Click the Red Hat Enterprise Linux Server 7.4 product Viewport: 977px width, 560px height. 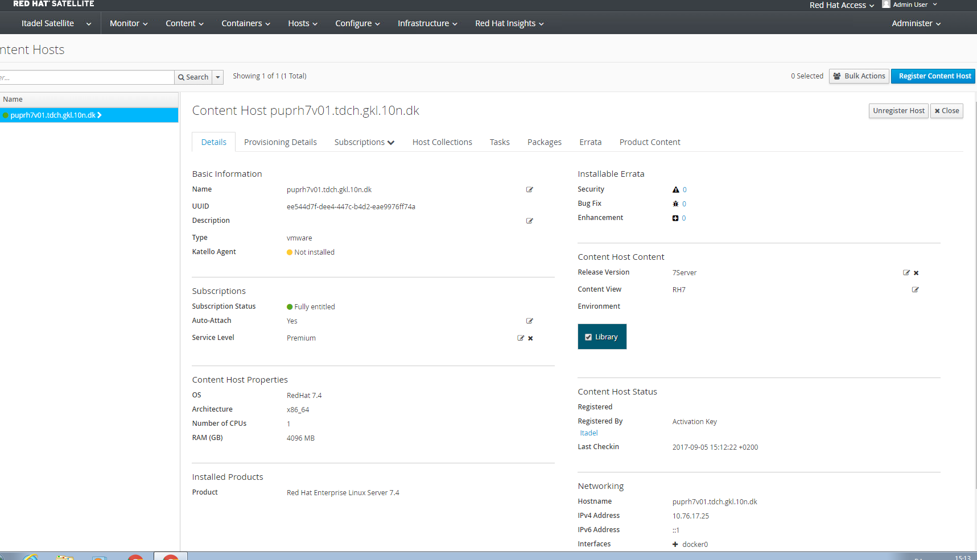[x=343, y=493]
